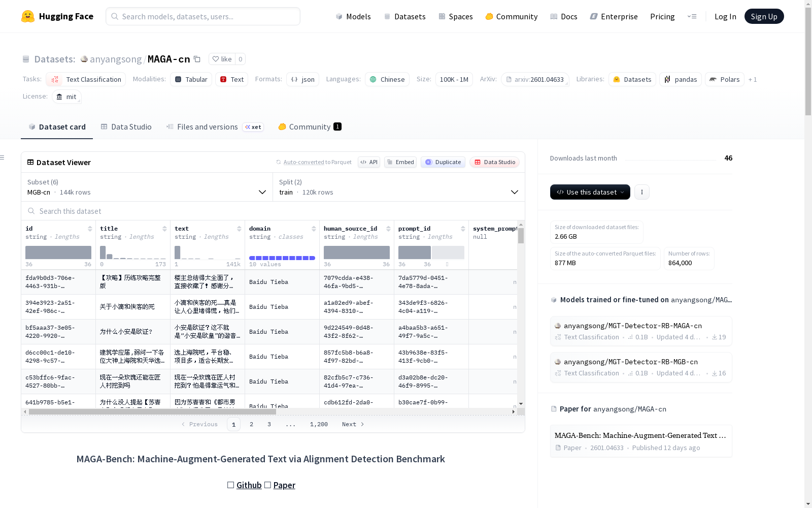Open the Github link
812x508 pixels.
[249, 485]
